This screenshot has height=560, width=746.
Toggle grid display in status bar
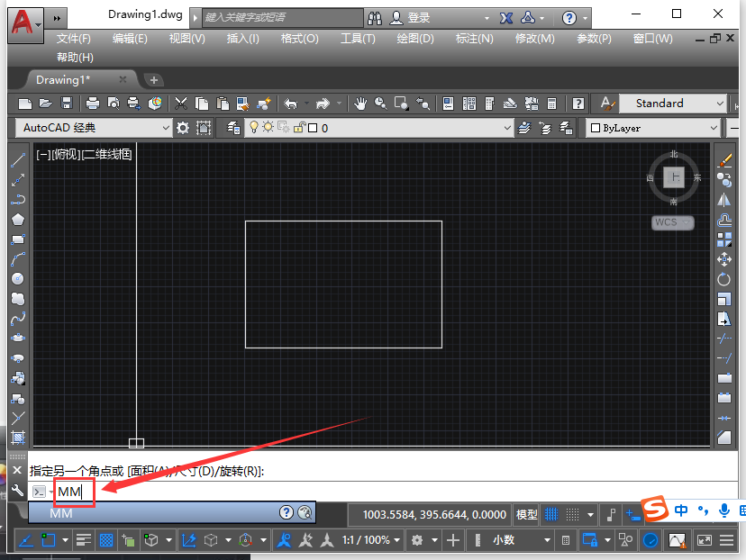551,514
